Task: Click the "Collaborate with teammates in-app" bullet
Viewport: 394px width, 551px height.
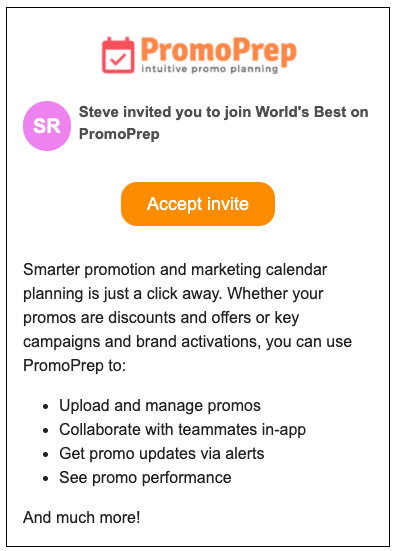Action: (182, 429)
